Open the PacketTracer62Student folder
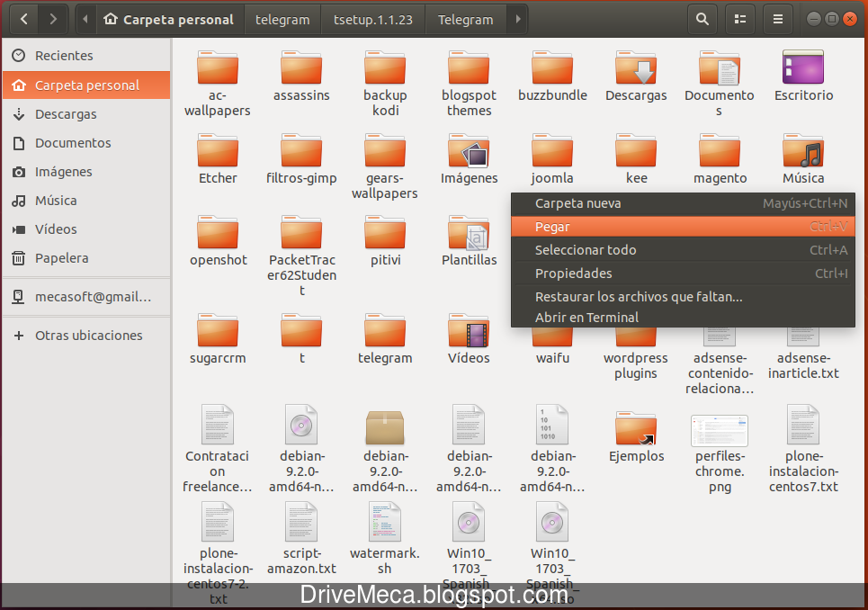The height and width of the screenshot is (610, 868). click(301, 233)
